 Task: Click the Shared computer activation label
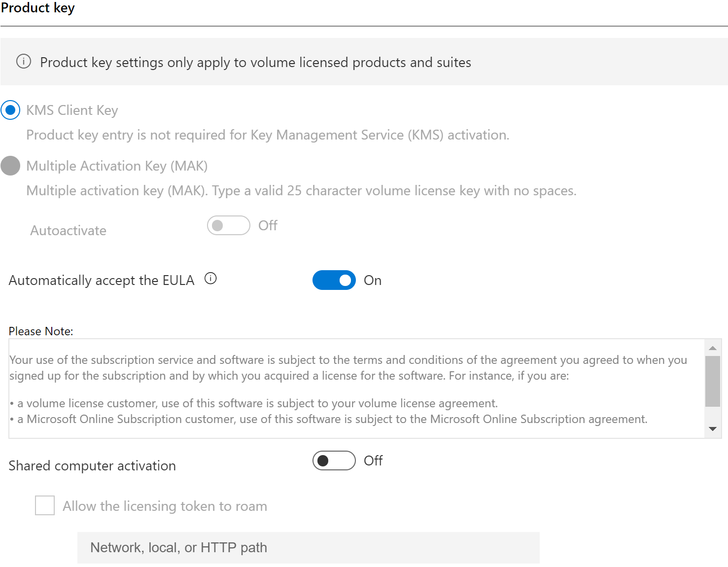(92, 466)
